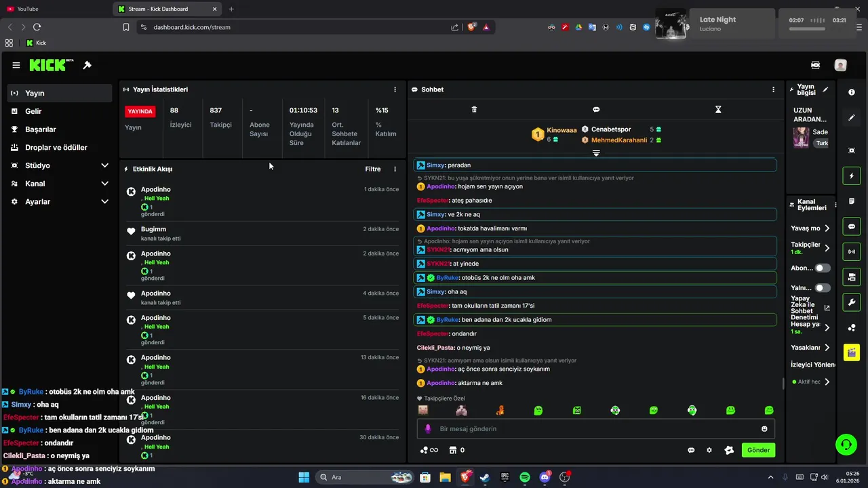This screenshot has width=868, height=488.
Task: Open the Yayın page in sidebar
Action: 60,93
